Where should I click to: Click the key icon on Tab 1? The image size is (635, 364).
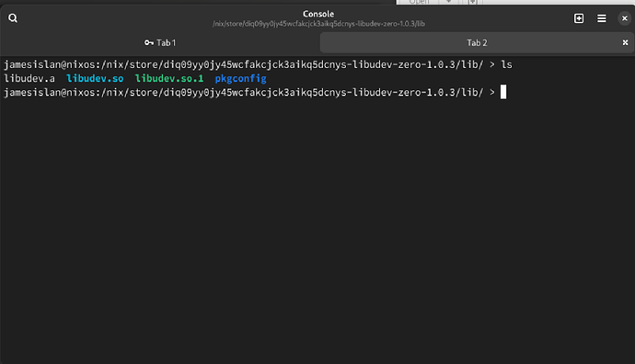point(148,43)
